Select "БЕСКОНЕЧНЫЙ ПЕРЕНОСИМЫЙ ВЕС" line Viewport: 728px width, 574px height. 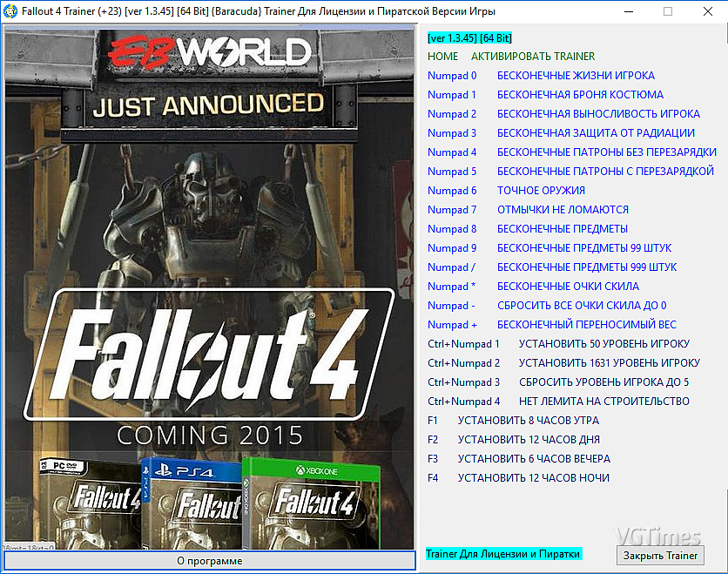552,325
